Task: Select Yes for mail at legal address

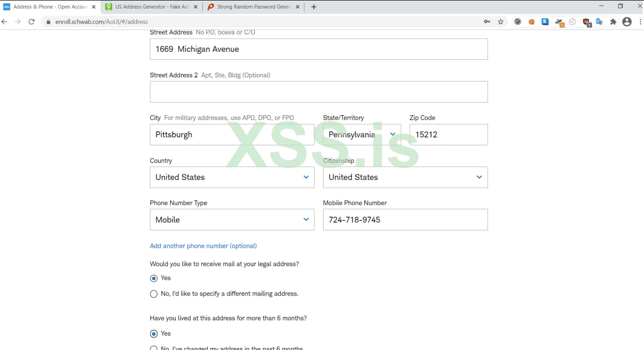Action: (154, 278)
